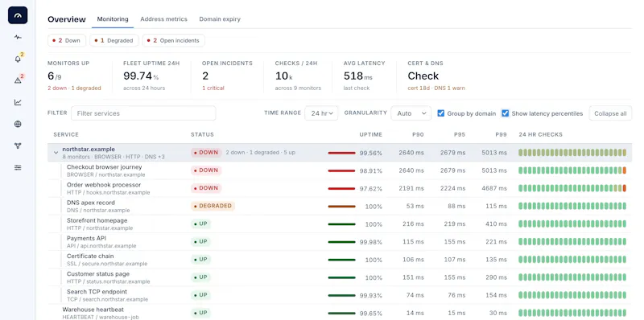Switch to the Address metrics tab
This screenshot has height=320, width=644.
pos(163,18)
